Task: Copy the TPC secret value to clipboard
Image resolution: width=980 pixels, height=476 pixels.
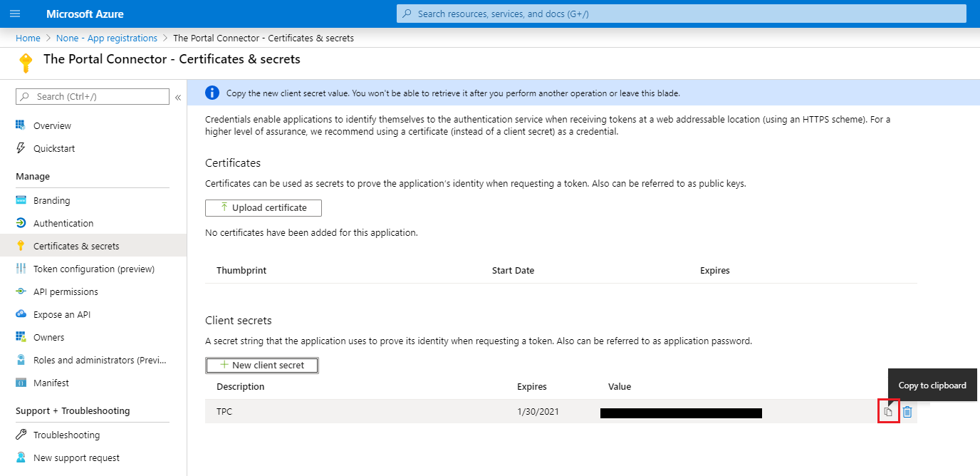Action: 888,412
